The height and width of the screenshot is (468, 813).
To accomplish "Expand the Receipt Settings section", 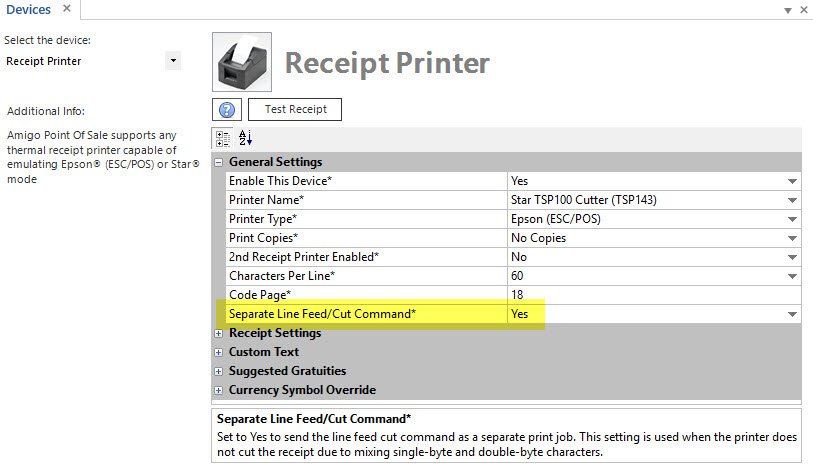I will 219,333.
